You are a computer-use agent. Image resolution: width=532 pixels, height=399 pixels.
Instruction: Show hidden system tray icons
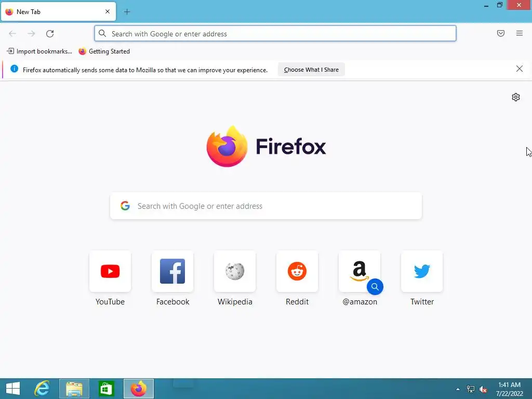[x=458, y=389]
